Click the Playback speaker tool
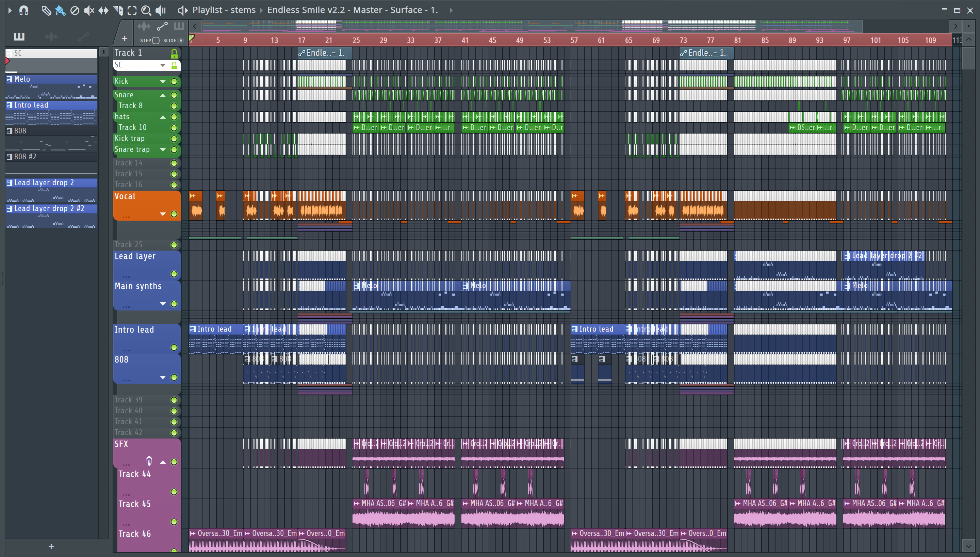Image resolution: width=980 pixels, height=557 pixels. (161, 10)
